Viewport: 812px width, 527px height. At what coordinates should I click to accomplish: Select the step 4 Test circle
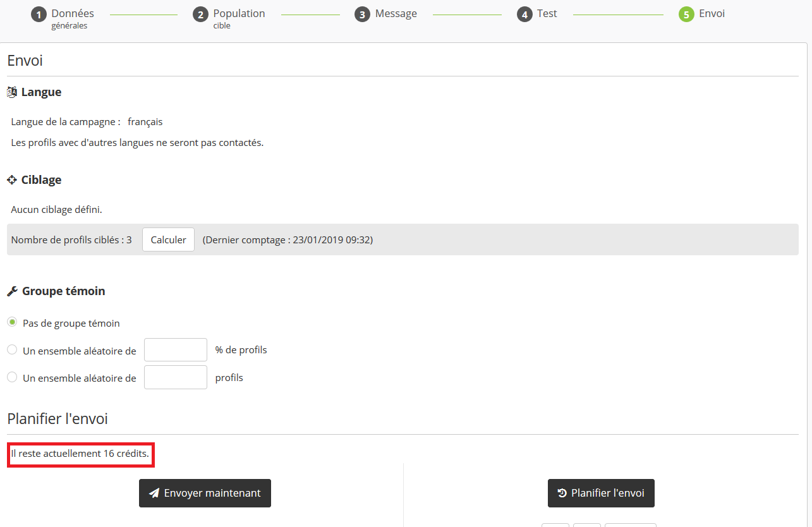pos(524,15)
